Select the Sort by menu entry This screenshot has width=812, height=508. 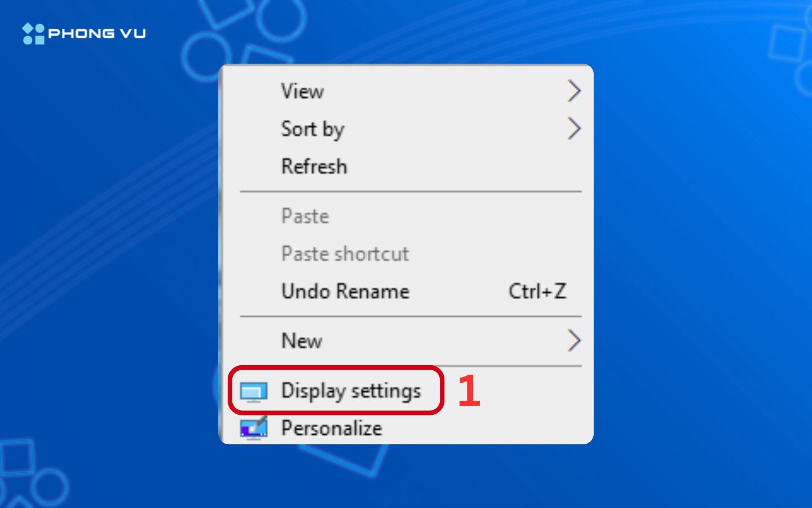pyautogui.click(x=312, y=129)
